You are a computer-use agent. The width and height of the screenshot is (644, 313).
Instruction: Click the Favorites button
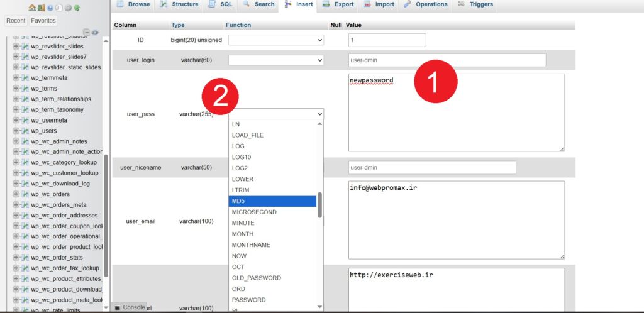click(x=43, y=21)
